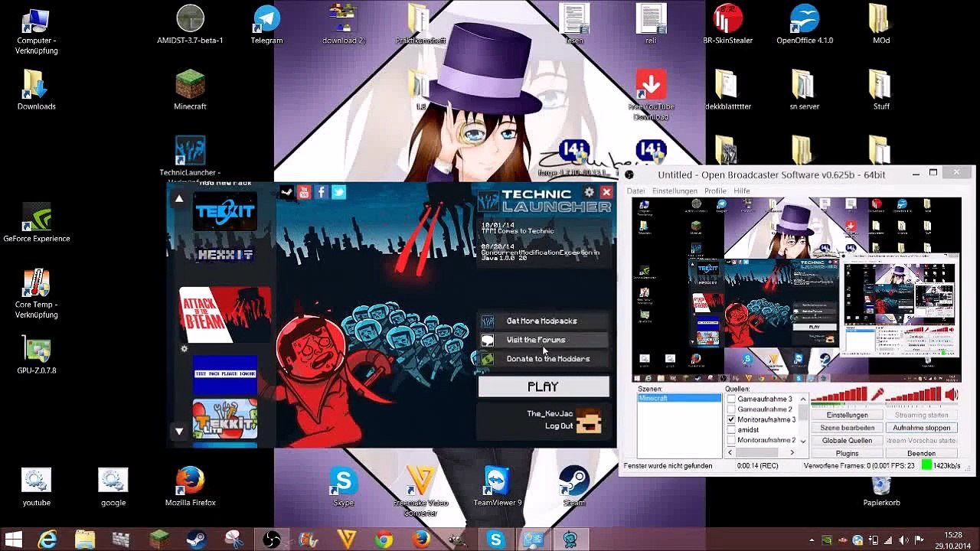Select the Hexxit modpack
980x551 pixels.
tap(225, 255)
